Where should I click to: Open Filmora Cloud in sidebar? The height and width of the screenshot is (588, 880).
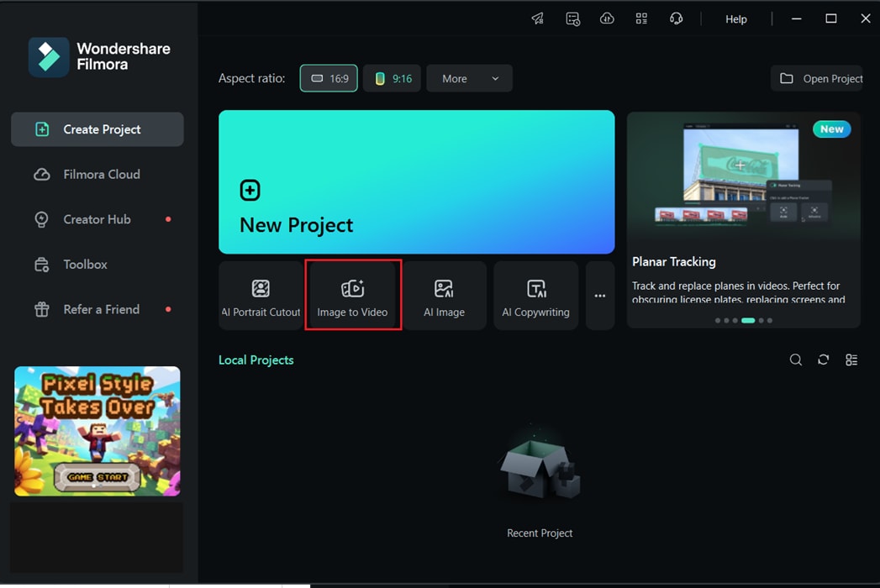[x=97, y=175]
